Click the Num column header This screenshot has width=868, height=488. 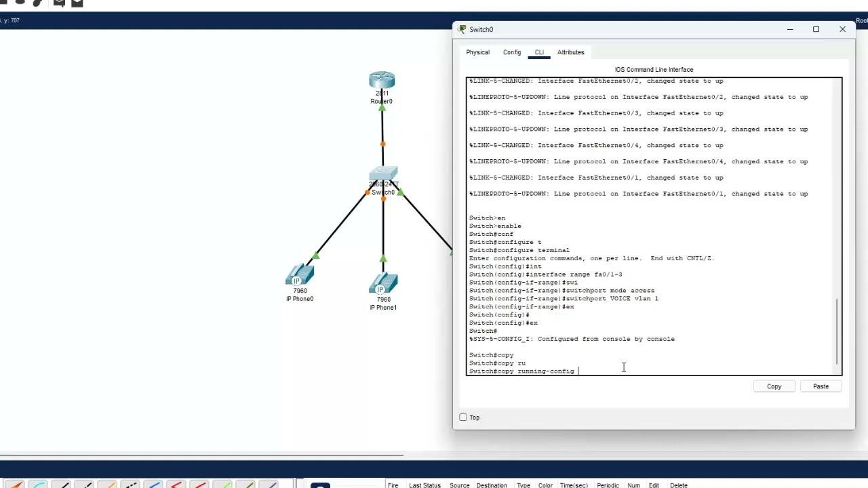pos(633,485)
